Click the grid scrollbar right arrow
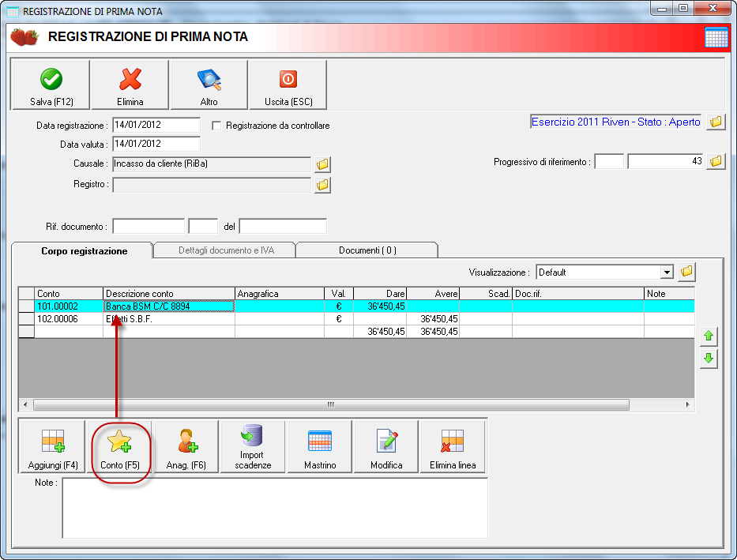 688,404
